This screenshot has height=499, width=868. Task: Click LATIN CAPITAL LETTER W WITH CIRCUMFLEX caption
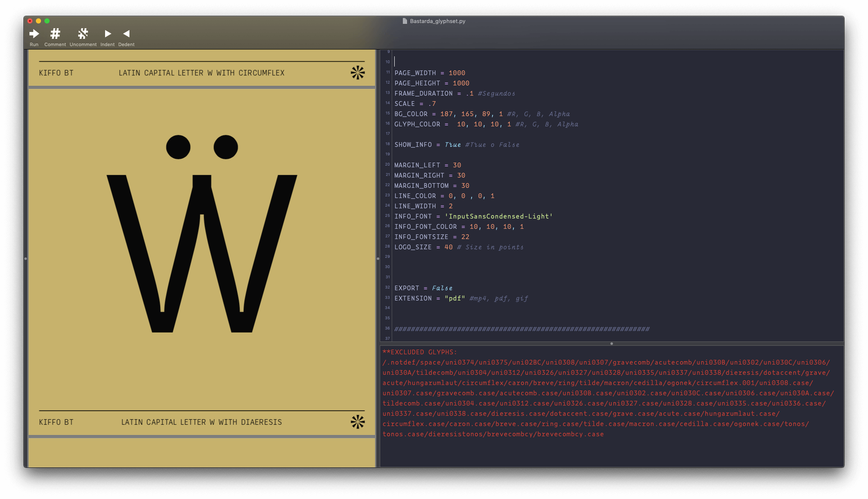click(202, 73)
